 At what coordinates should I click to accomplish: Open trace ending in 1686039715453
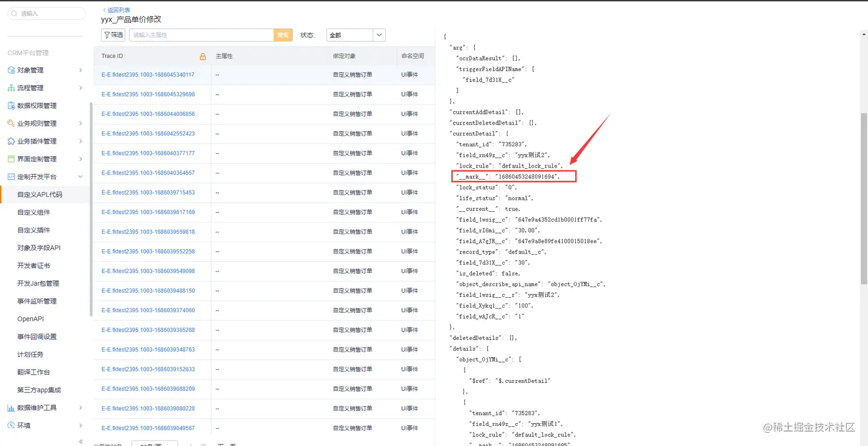pyautogui.click(x=148, y=193)
